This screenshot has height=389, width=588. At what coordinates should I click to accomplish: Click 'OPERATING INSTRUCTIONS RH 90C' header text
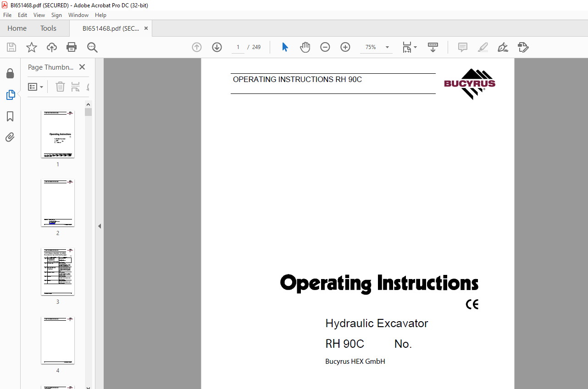click(297, 80)
